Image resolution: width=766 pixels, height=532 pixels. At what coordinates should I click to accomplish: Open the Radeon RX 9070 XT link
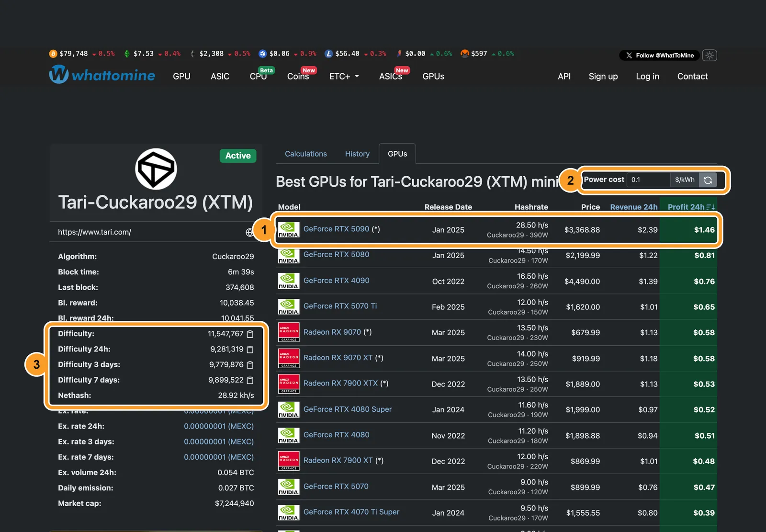point(338,358)
